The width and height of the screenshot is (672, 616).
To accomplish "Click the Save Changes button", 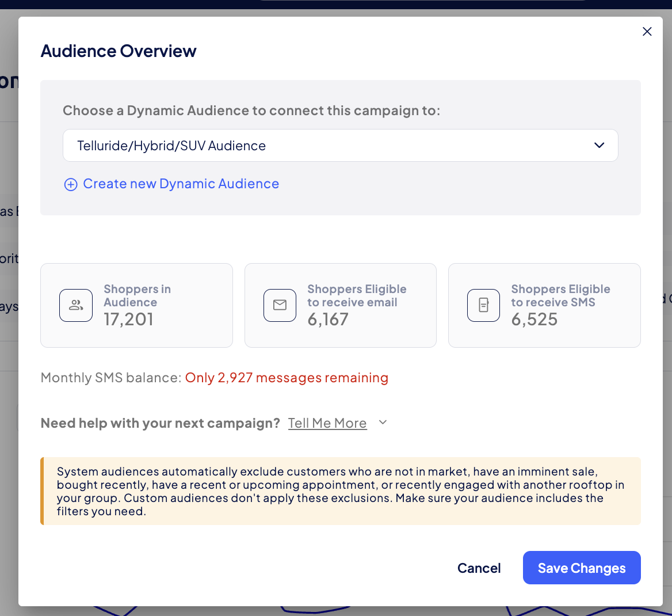I will (x=582, y=568).
